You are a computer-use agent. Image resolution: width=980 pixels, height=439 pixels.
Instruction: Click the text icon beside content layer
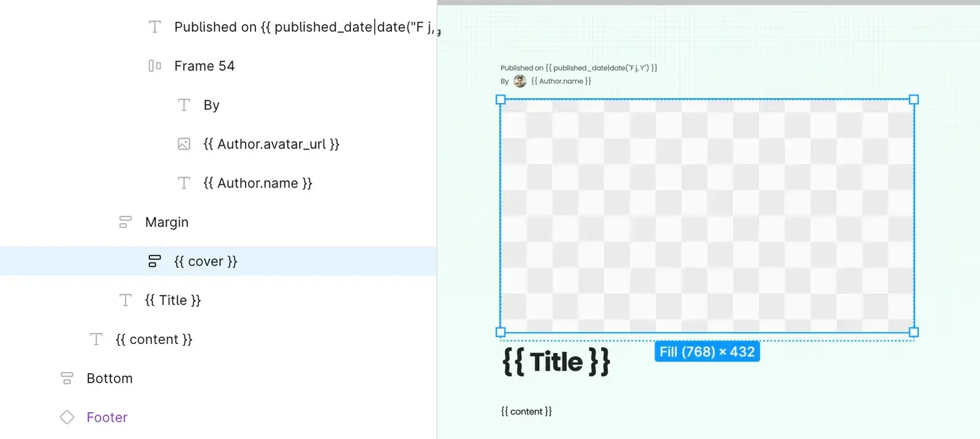(96, 339)
